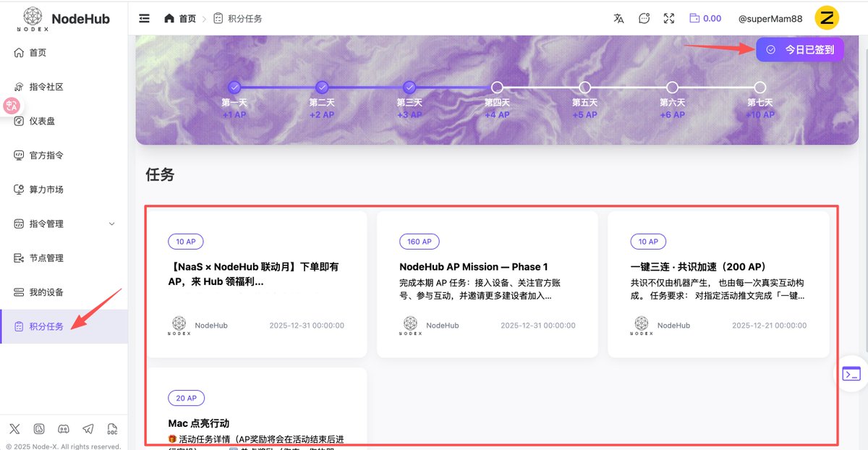The height and width of the screenshot is (450, 868).
Task: Open the @superMam88 account menu
Action: (x=770, y=18)
